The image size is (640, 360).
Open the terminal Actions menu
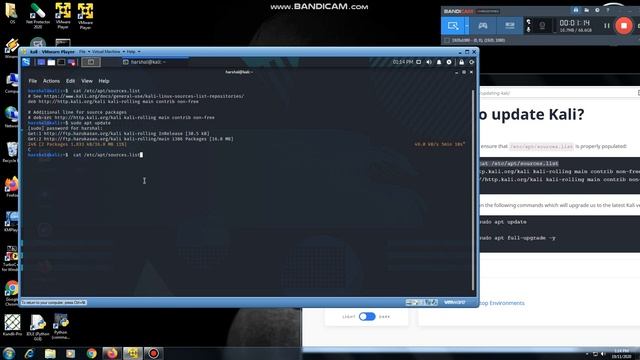[51, 81]
